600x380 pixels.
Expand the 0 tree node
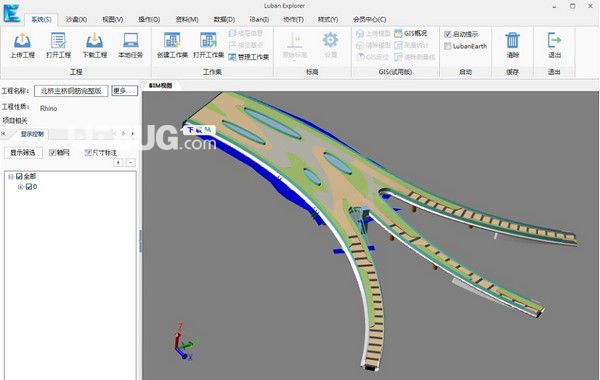point(21,187)
